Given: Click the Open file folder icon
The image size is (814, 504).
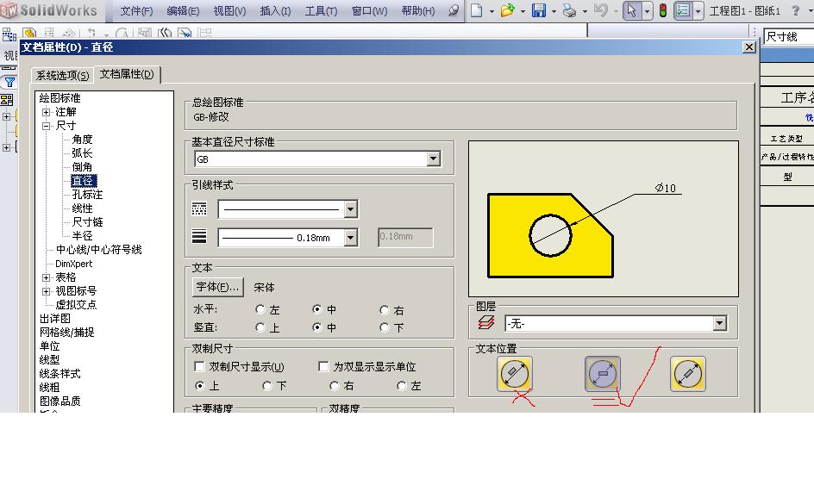Looking at the screenshot, I should click(507, 9).
